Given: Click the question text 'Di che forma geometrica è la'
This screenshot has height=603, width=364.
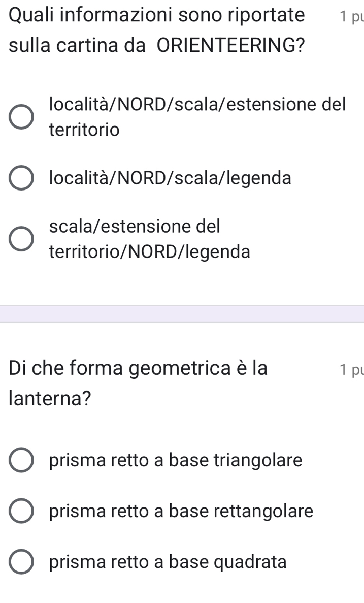Looking at the screenshot, I should pos(138,368).
